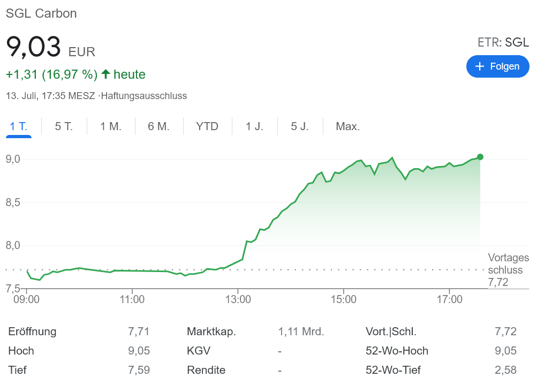Click the SGL Carbon title
Screen dimensions: 537x392
41,13
